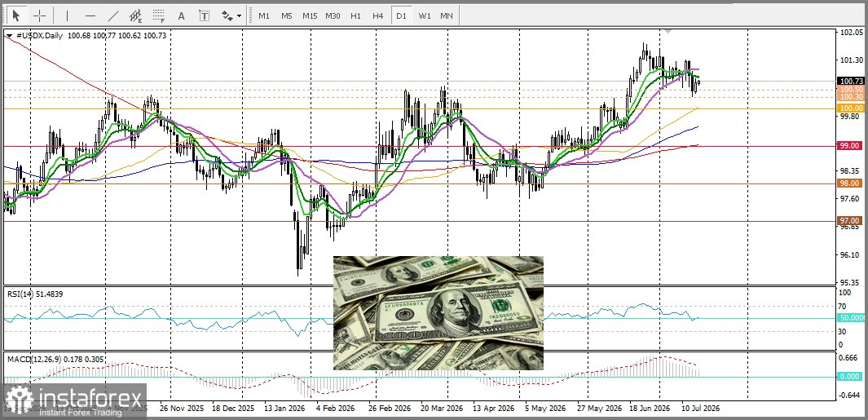Switch to M15 timeframe

point(310,16)
